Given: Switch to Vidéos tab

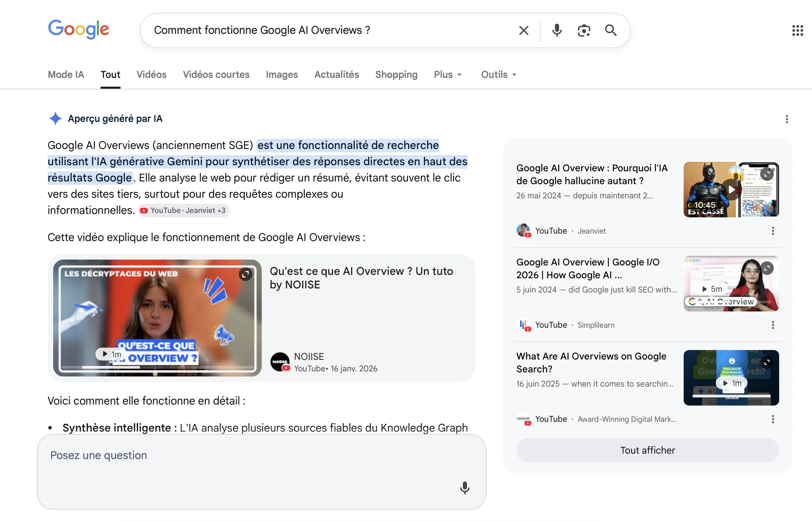Looking at the screenshot, I should coord(152,74).
